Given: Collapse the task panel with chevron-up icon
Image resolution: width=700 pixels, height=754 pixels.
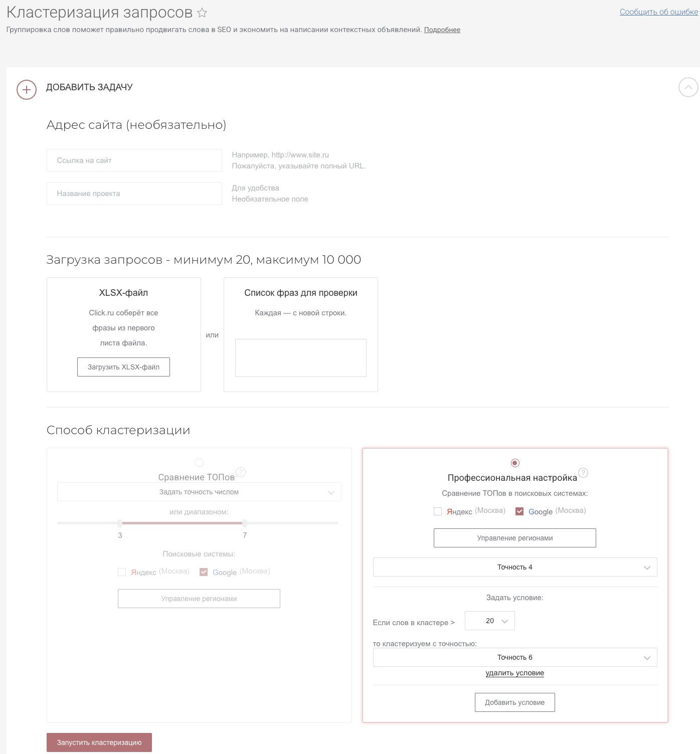Looking at the screenshot, I should pyautogui.click(x=688, y=87).
